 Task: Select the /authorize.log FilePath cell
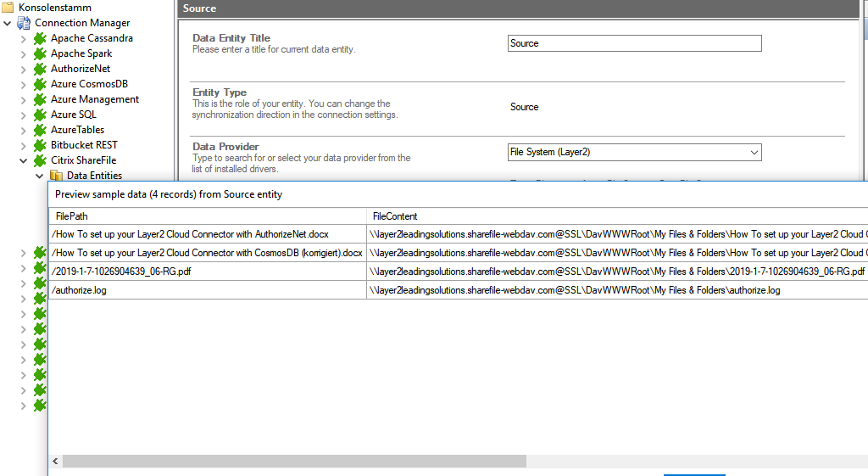(x=208, y=290)
